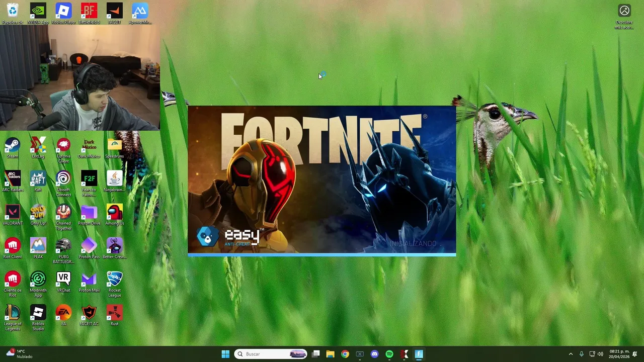
Task: Launch VALORANT from the desktop
Action: (13, 215)
